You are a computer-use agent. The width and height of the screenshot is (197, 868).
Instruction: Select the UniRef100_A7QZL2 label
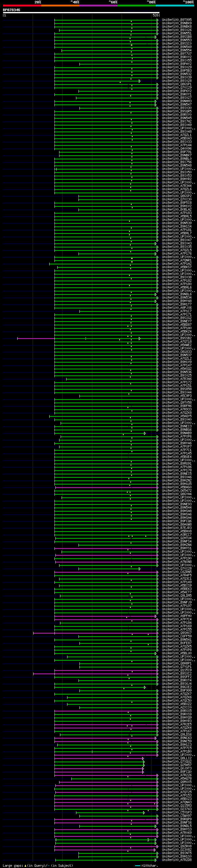coord(177,358)
